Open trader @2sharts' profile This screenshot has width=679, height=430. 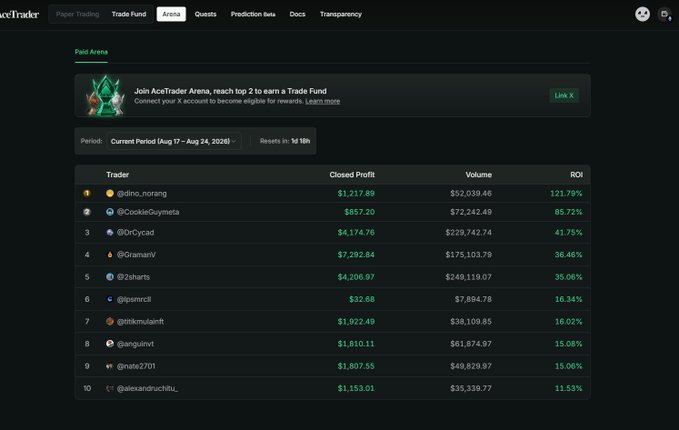133,277
